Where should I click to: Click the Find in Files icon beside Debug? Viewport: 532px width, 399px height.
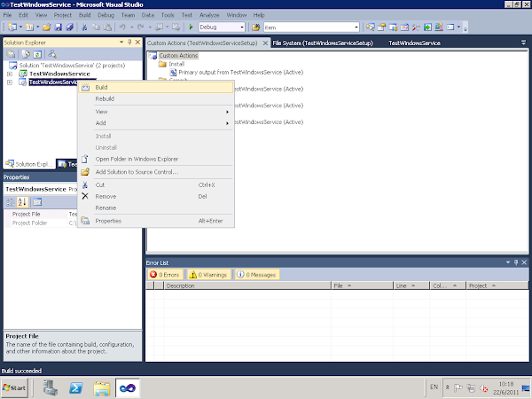point(256,27)
